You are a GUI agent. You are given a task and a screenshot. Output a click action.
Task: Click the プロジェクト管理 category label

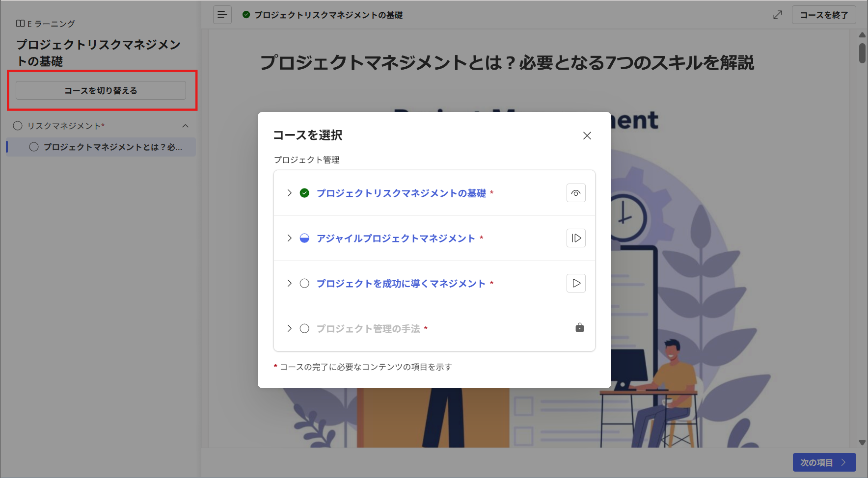coord(307,160)
